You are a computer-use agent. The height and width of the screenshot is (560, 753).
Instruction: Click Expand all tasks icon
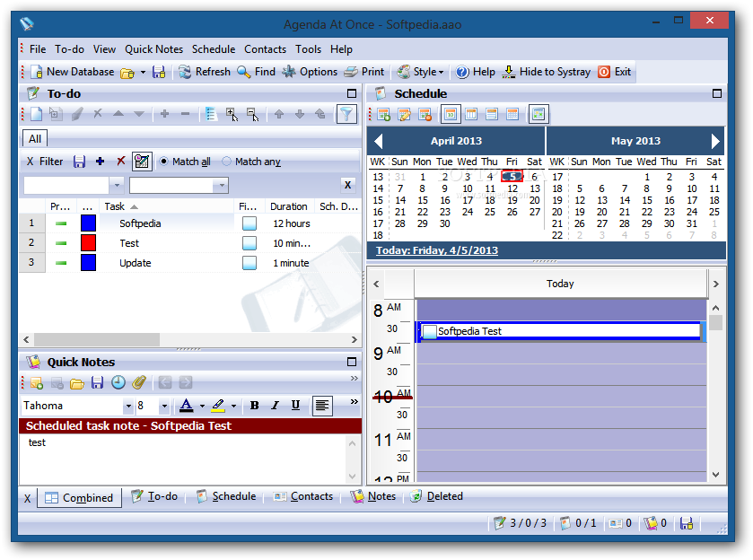click(232, 114)
